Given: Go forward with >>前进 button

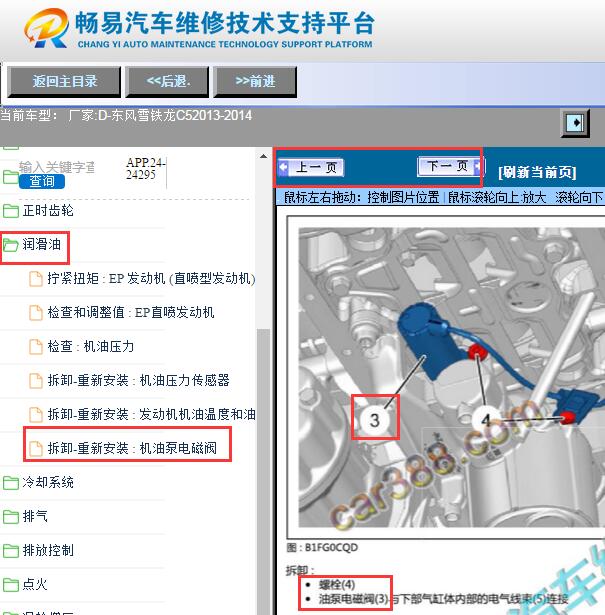Looking at the screenshot, I should (255, 82).
